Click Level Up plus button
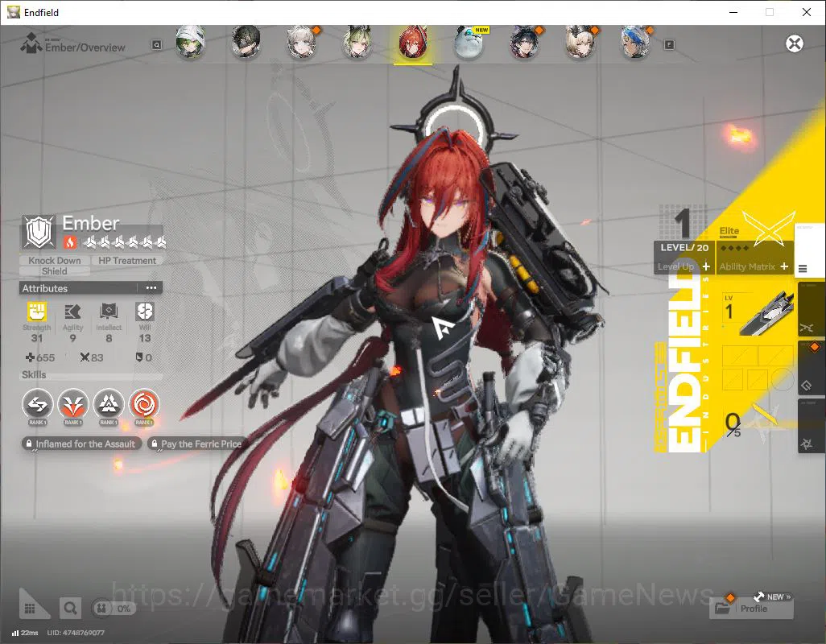This screenshot has height=644, width=826. [x=706, y=266]
